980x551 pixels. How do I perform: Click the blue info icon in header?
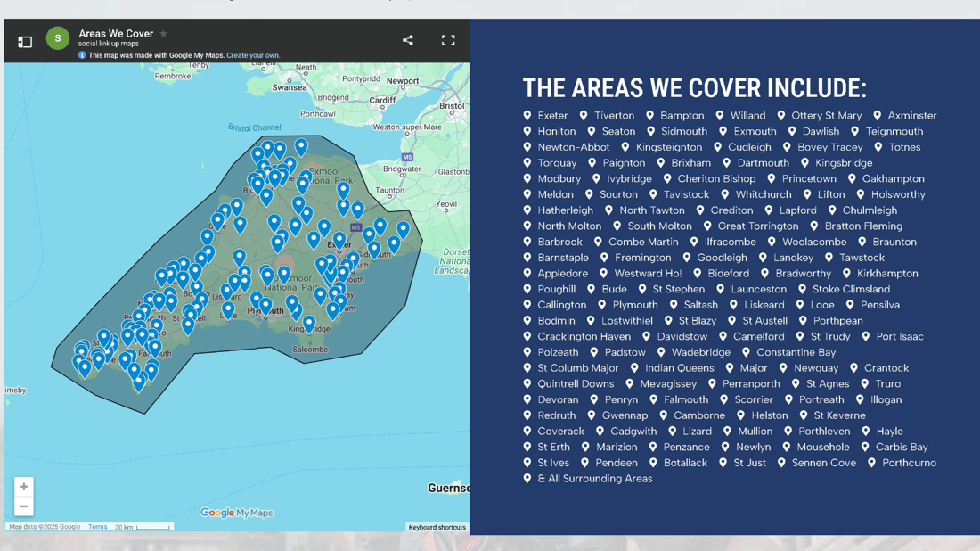pyautogui.click(x=82, y=55)
